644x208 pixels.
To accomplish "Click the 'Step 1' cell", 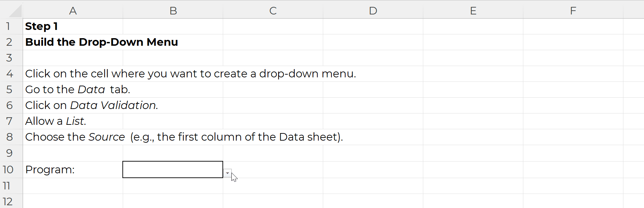I will click(73, 26).
